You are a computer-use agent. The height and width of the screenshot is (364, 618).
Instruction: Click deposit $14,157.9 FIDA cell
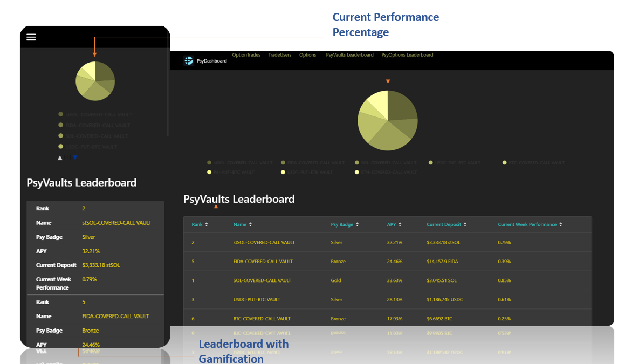tap(442, 261)
